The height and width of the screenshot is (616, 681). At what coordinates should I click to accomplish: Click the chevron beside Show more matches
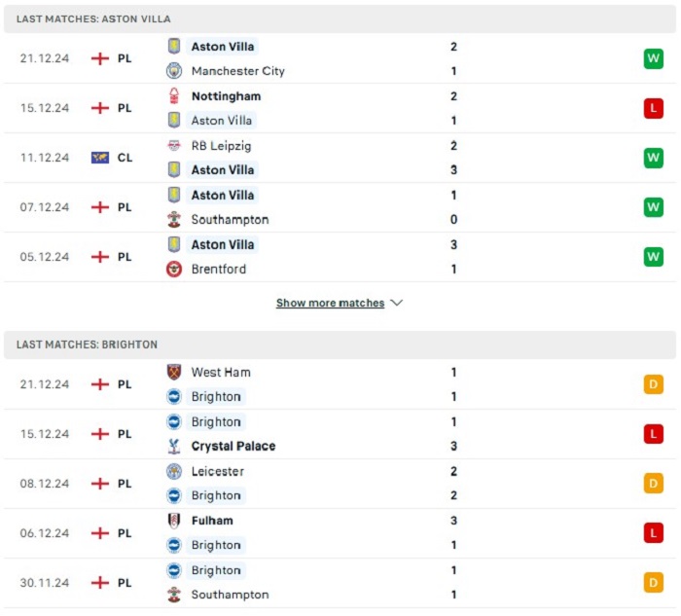pos(397,303)
